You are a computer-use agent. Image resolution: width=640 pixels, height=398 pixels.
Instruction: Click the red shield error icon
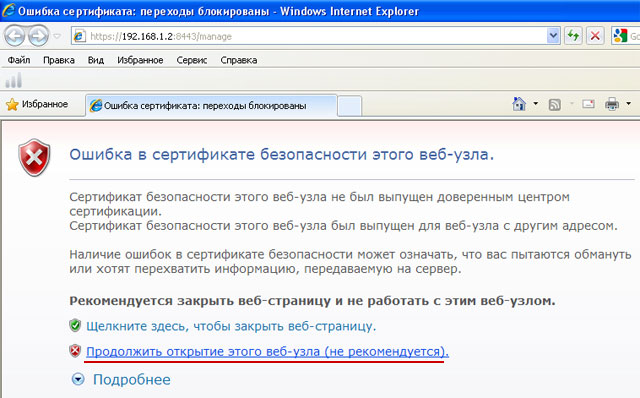(x=34, y=158)
